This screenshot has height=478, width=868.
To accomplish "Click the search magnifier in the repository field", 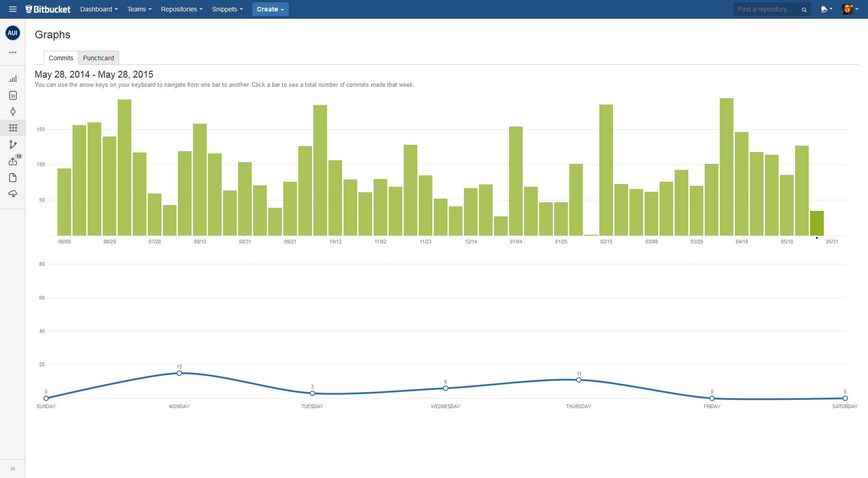I will point(803,9).
